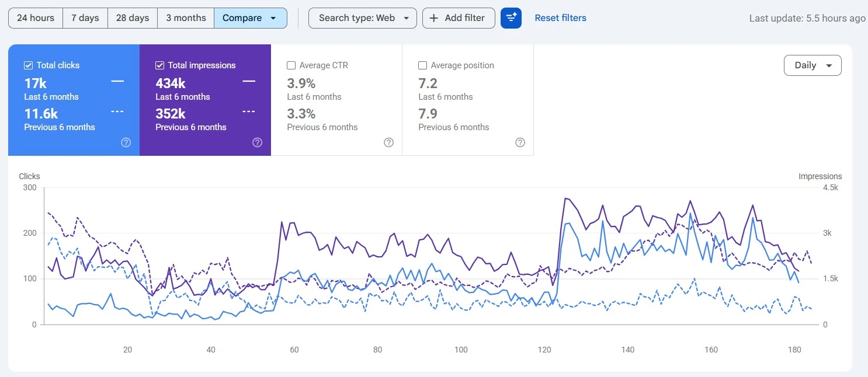
Task: Open help icon on Total clicks card
Action: (x=126, y=142)
